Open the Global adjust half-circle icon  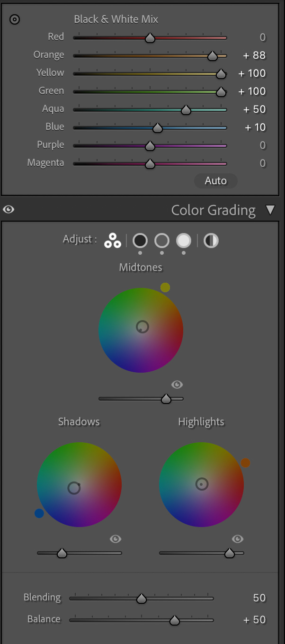[x=211, y=241]
